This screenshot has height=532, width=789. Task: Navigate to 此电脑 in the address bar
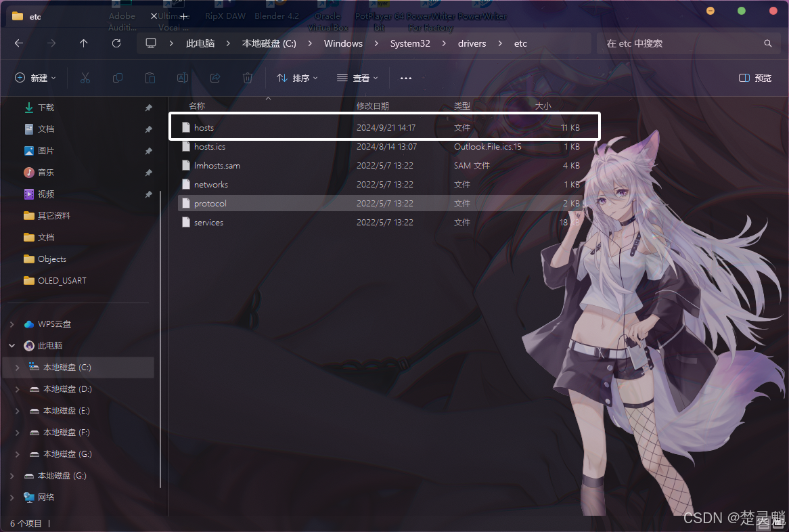(x=200, y=43)
